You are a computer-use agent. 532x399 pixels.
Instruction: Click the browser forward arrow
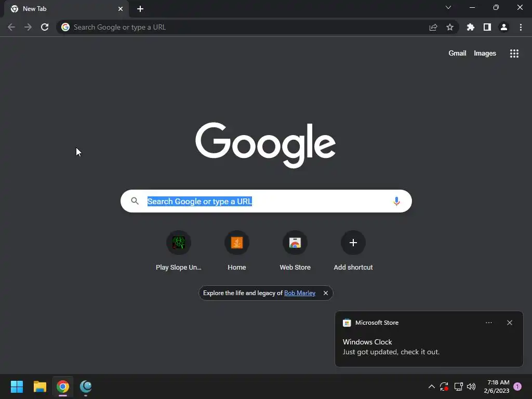pos(28,27)
